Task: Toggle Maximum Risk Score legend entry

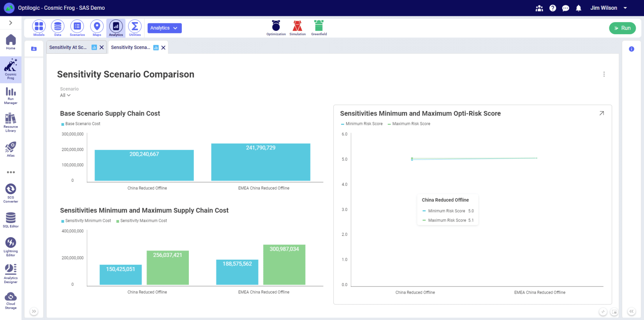Action: tap(409, 124)
